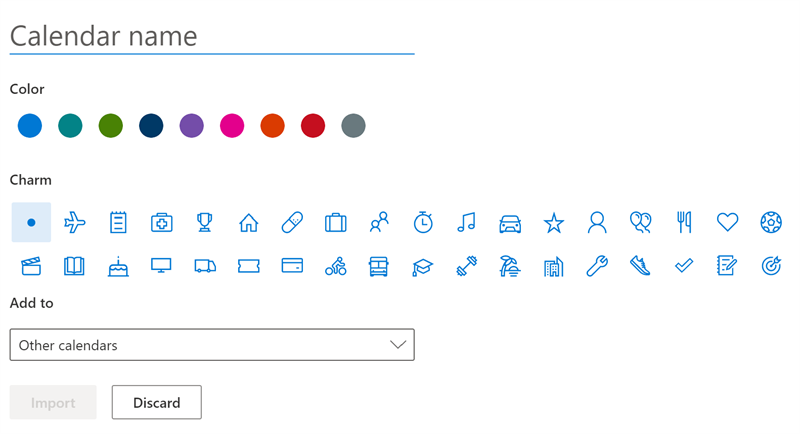800x434 pixels.
Task: Choose the green color swatch
Action: pyautogui.click(x=111, y=125)
